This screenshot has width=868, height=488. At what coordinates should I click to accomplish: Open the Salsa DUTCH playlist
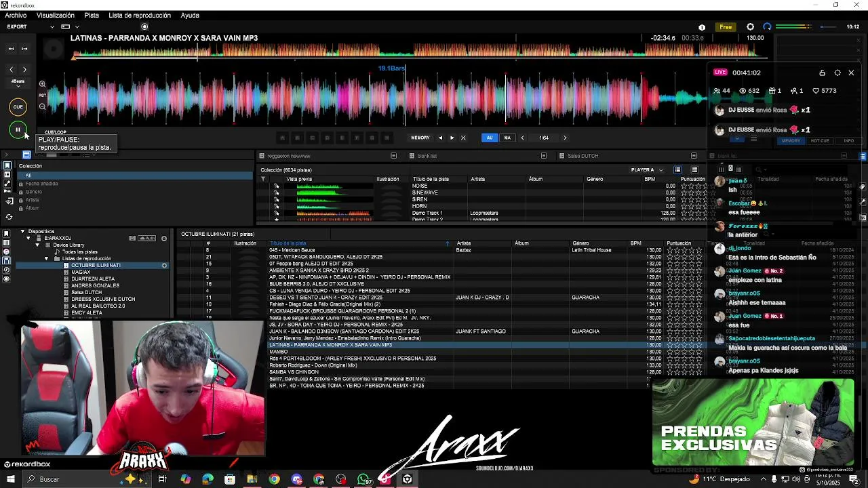pos(86,292)
